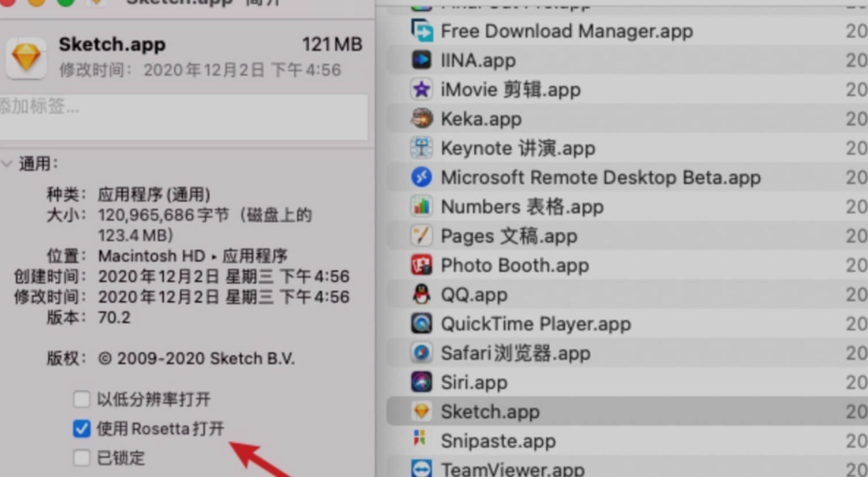Click the Sketch.app icon in the file list
The height and width of the screenshot is (477, 868).
point(421,412)
